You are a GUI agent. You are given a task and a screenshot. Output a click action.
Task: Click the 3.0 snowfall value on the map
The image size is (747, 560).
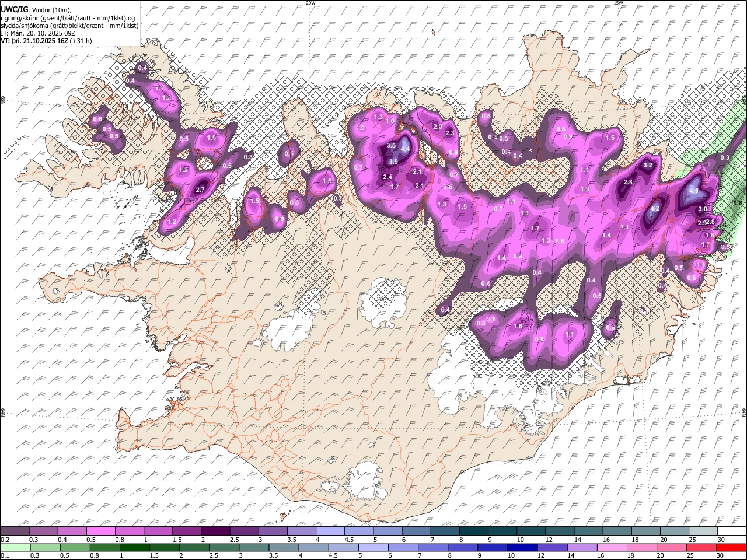pos(703,209)
